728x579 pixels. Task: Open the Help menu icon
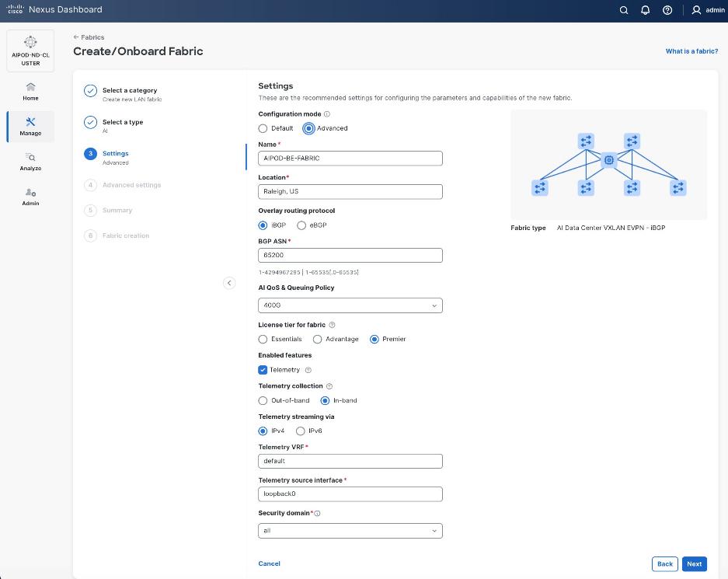tap(667, 10)
